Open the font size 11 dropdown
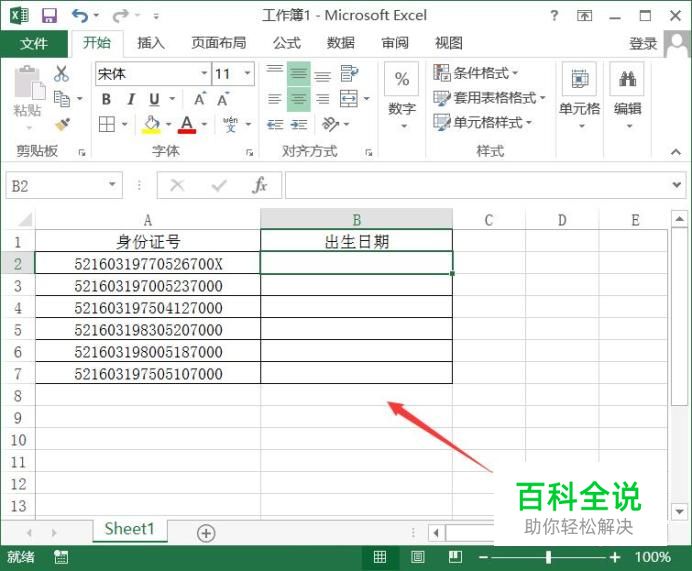692x571 pixels. tap(248, 73)
